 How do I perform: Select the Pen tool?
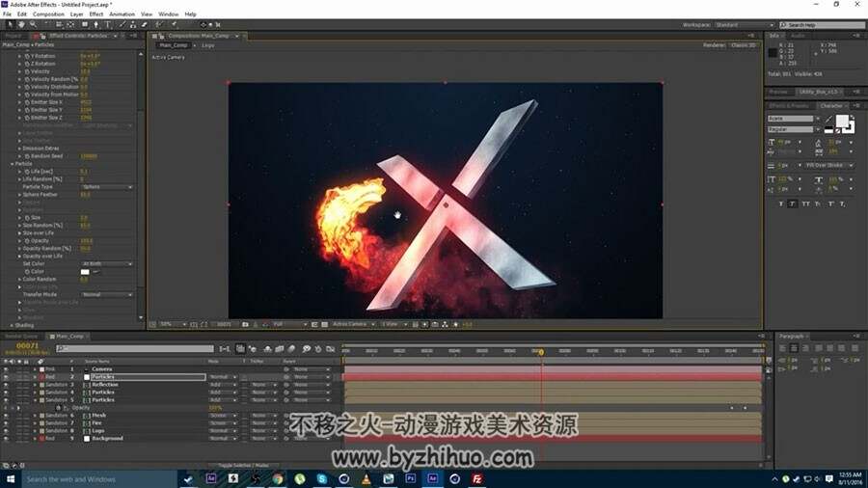pos(95,25)
